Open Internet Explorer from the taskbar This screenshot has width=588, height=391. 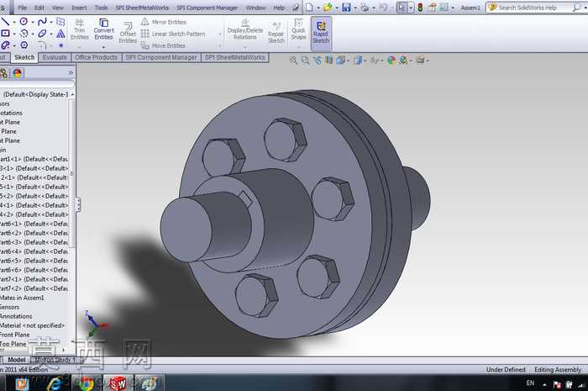click(55, 383)
